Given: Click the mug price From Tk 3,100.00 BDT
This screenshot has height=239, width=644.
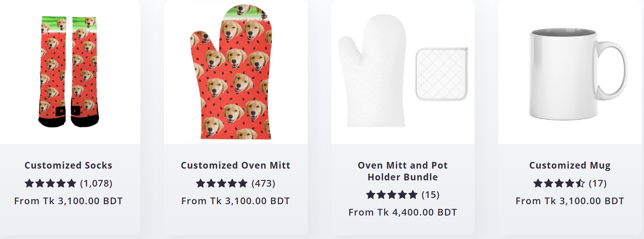Looking at the screenshot, I should (570, 201).
